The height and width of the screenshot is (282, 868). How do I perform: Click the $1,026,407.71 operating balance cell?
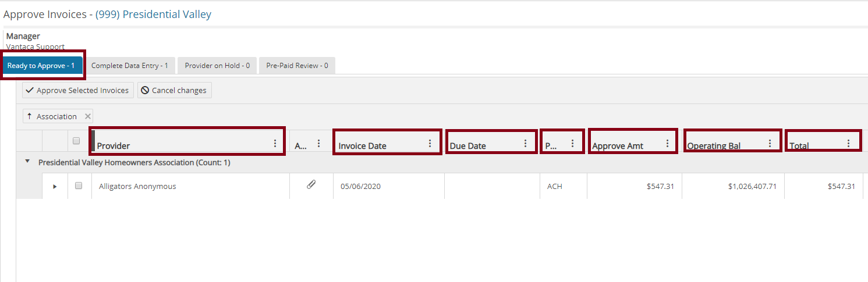coord(733,186)
